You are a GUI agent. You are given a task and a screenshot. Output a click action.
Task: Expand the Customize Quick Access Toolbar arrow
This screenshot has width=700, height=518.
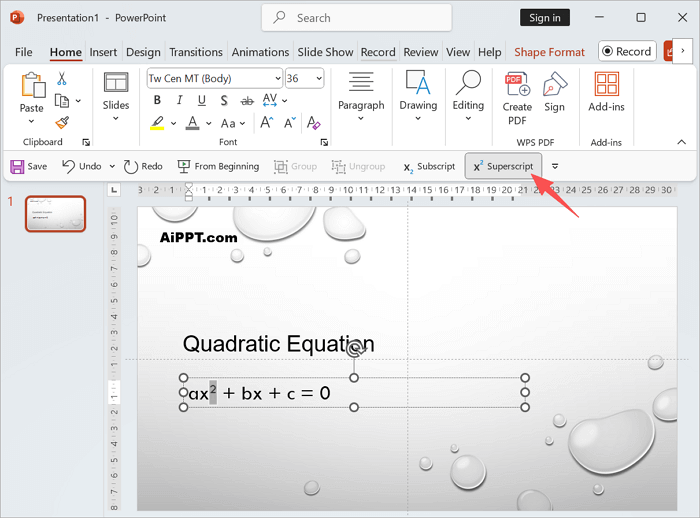pyautogui.click(x=555, y=167)
